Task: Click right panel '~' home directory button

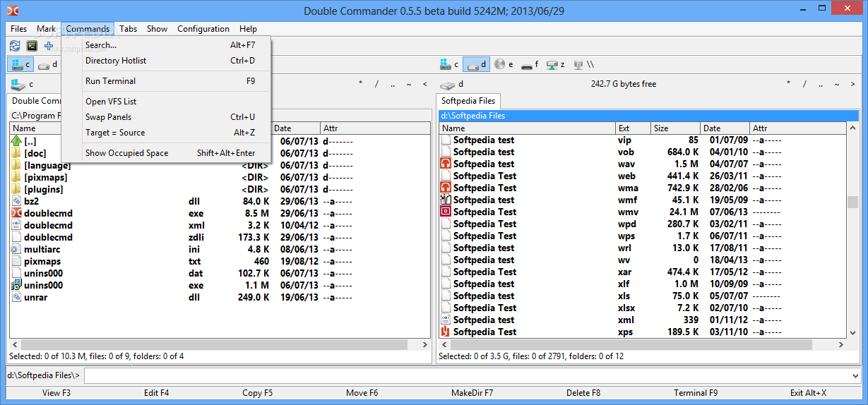Action: 836,84
